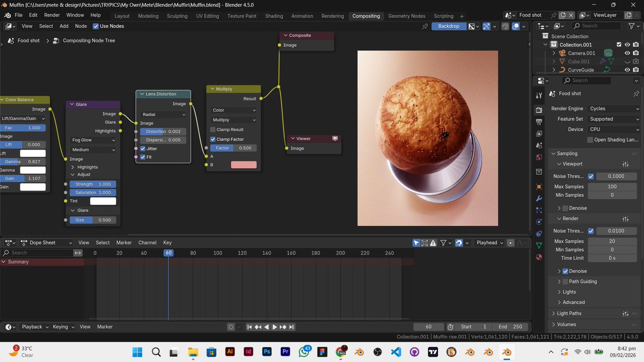Open the Object Data properties tab
Viewport: 644px width, 362px height.
coord(539,246)
